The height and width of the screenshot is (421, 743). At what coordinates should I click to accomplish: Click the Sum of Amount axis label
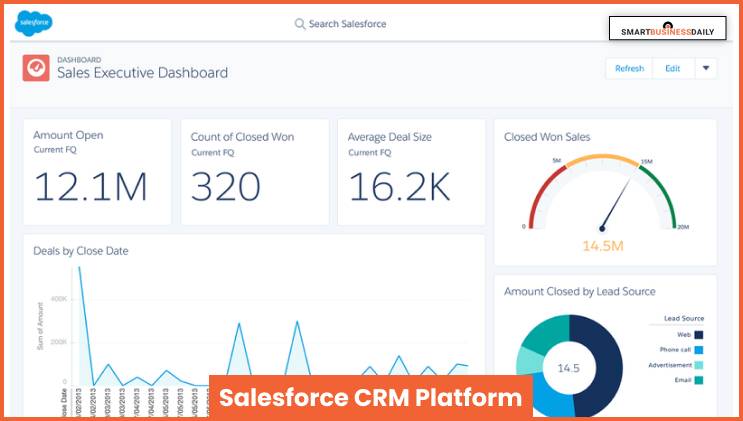40,326
